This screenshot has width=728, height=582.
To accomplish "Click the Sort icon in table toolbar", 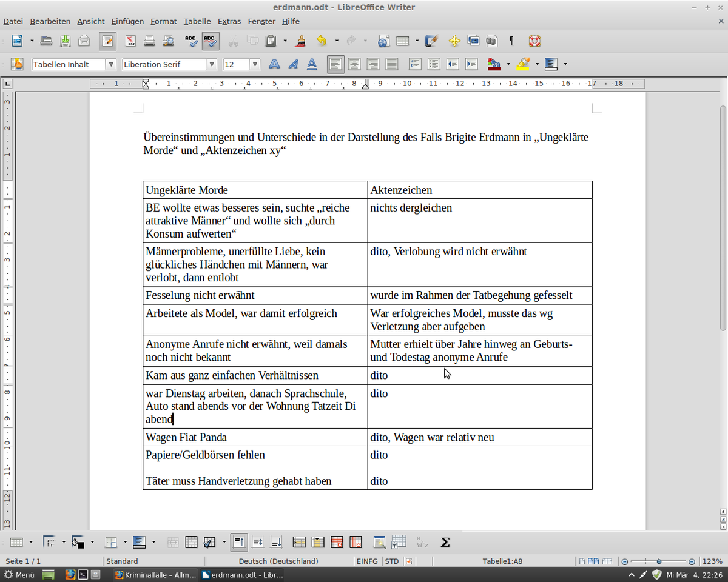I will pyautogui.click(x=422, y=543).
